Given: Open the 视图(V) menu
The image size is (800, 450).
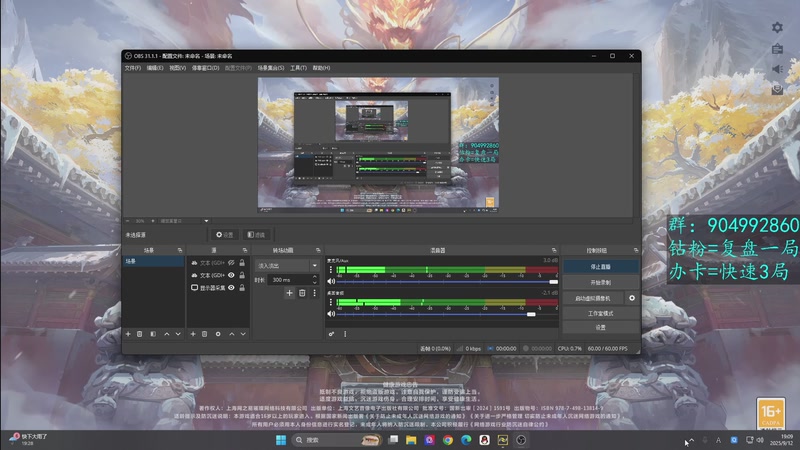Looking at the screenshot, I should 178,68.
